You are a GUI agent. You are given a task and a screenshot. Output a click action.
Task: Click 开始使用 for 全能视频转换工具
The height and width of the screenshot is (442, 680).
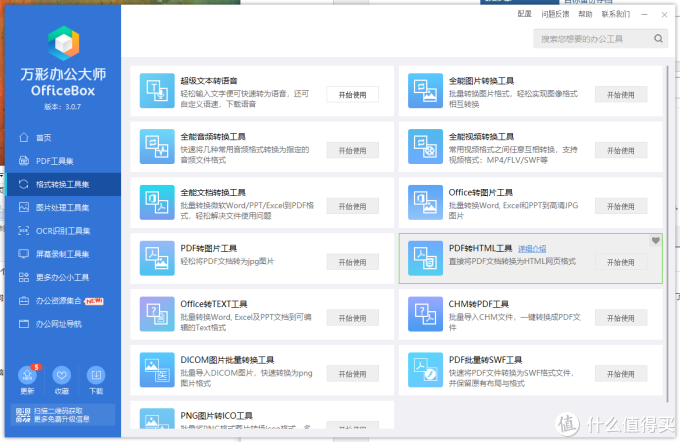click(x=621, y=151)
